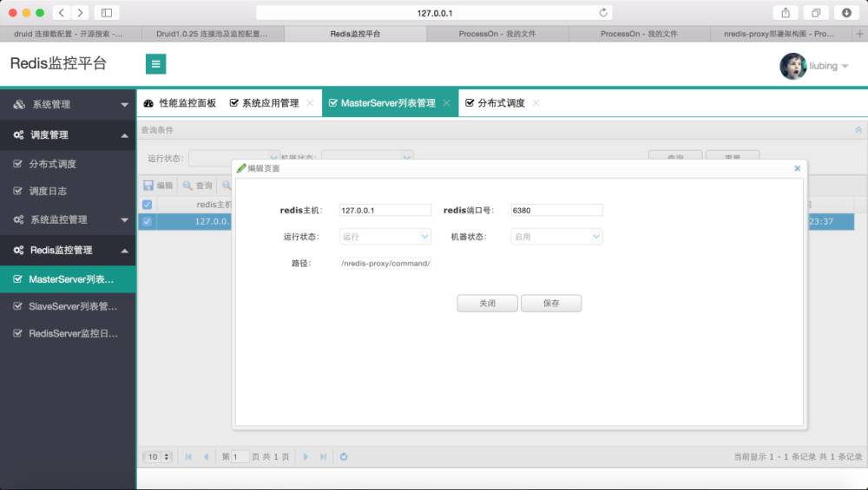Click the 路径 field with /nredis-proxy/command/
The image size is (868, 490).
(385, 264)
